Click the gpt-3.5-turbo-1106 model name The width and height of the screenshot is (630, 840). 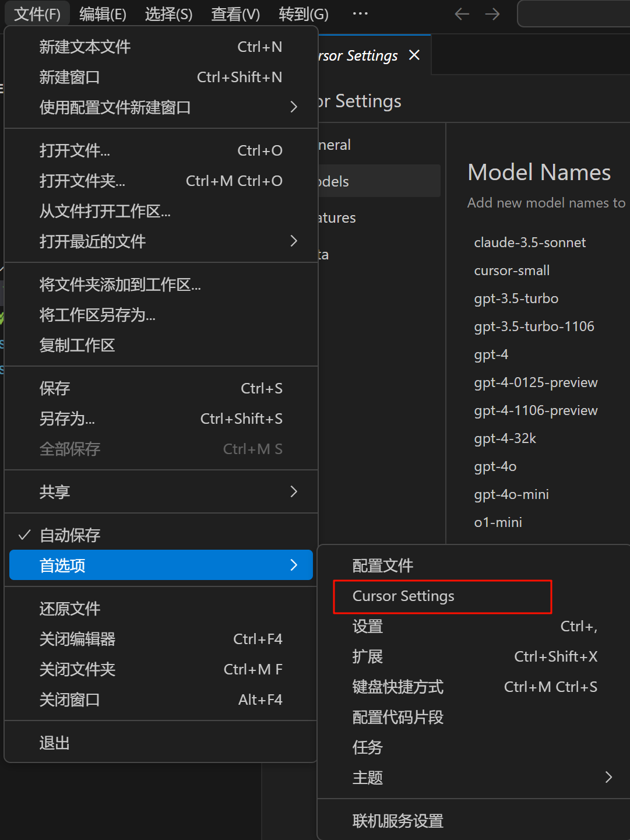pos(534,326)
